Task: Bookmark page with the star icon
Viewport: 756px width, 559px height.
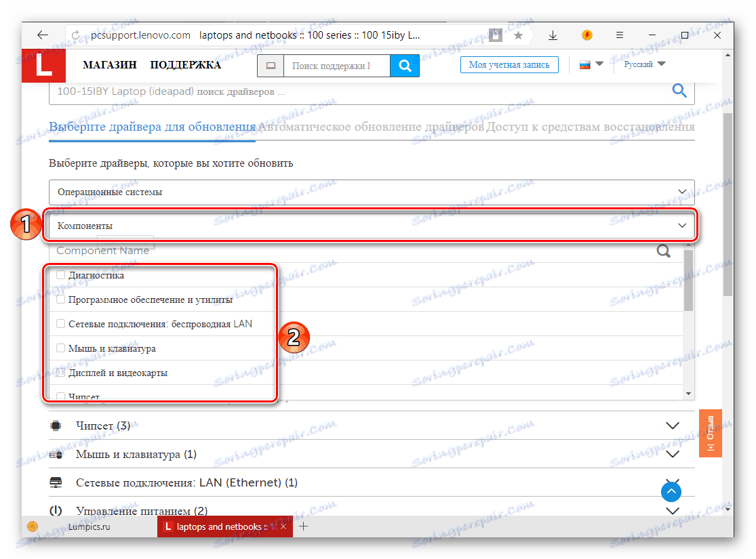Action: point(518,35)
